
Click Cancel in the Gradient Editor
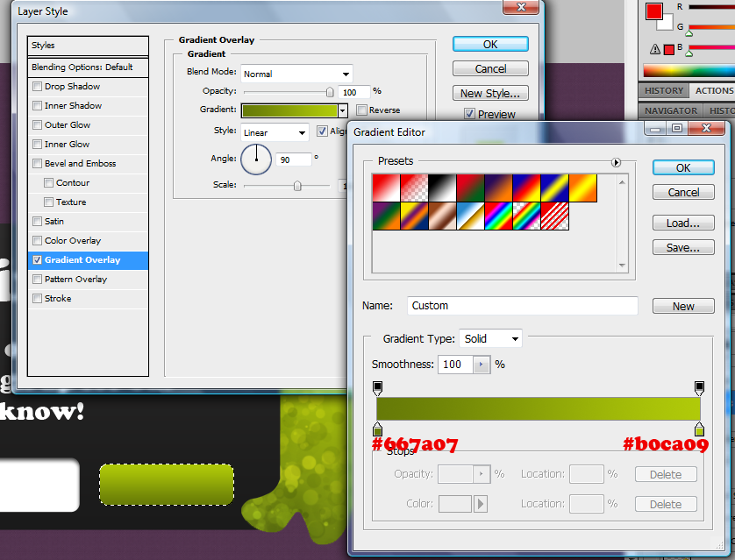tap(683, 193)
